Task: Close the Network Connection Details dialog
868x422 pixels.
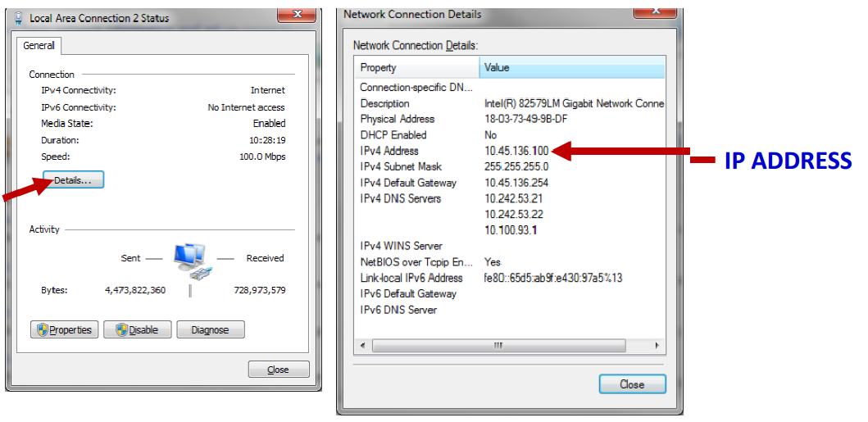Action: (x=632, y=384)
